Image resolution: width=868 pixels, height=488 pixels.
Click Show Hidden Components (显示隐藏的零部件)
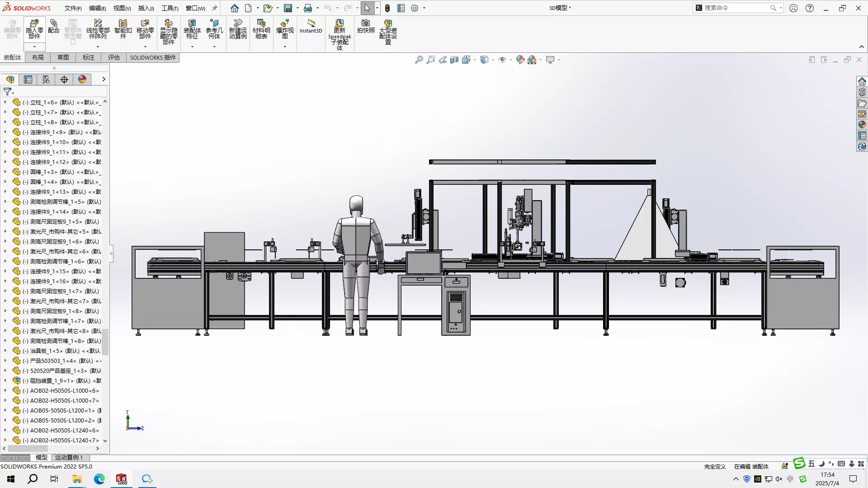(169, 32)
